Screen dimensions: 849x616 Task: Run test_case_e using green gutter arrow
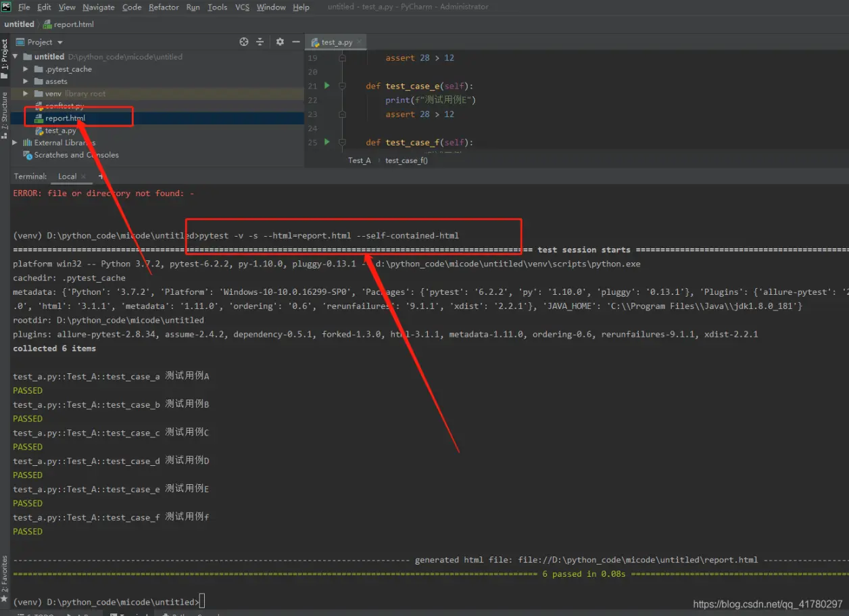tap(327, 86)
